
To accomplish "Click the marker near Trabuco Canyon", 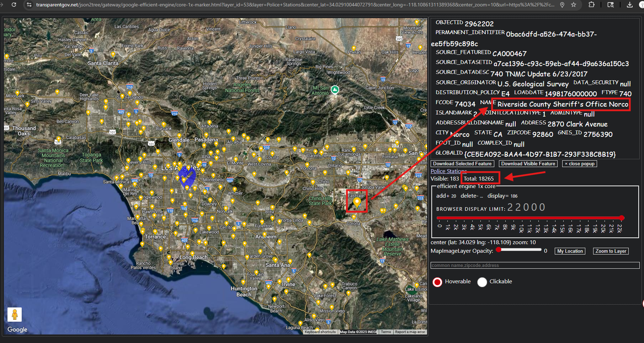I will pos(349,294).
